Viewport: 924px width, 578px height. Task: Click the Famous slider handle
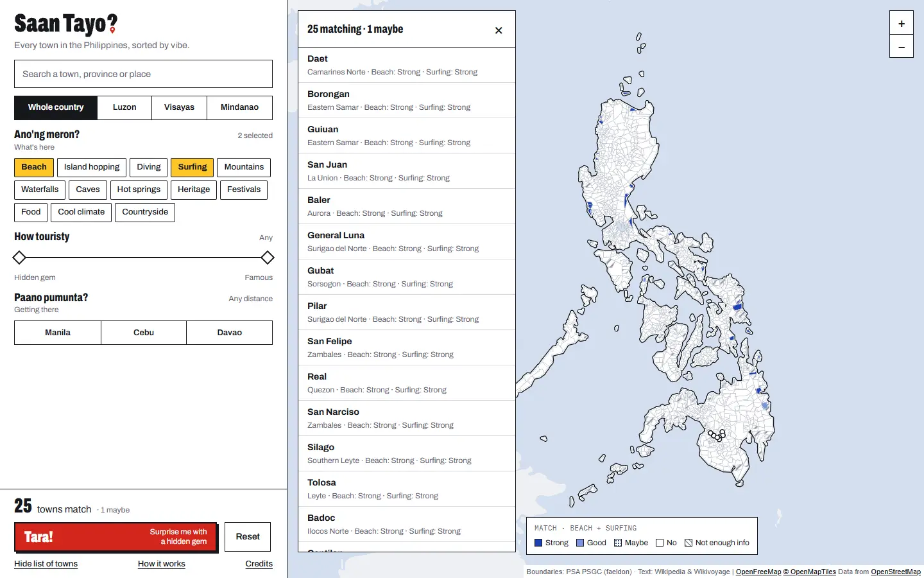(x=268, y=258)
